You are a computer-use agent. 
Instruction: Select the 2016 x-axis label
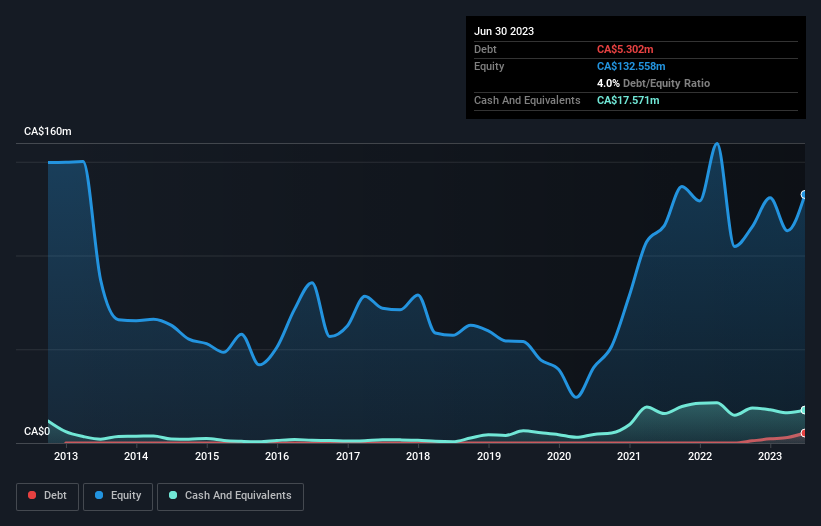click(x=277, y=456)
